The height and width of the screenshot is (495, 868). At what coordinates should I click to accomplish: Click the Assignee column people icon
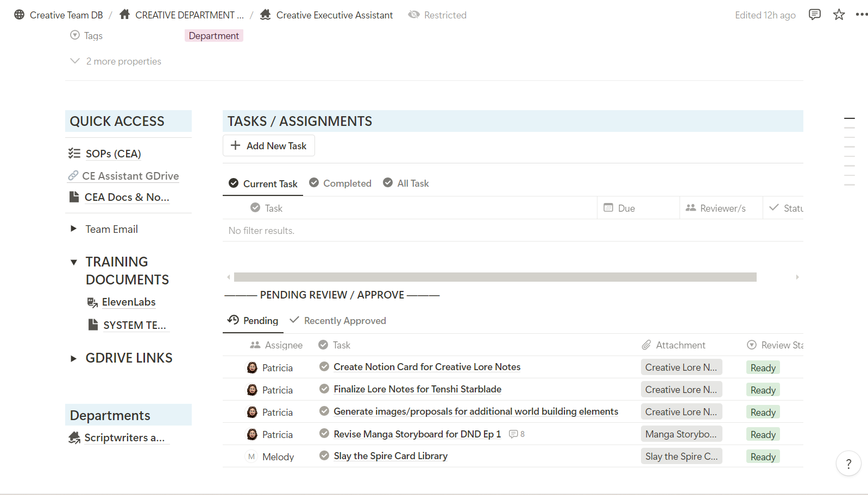coord(255,345)
